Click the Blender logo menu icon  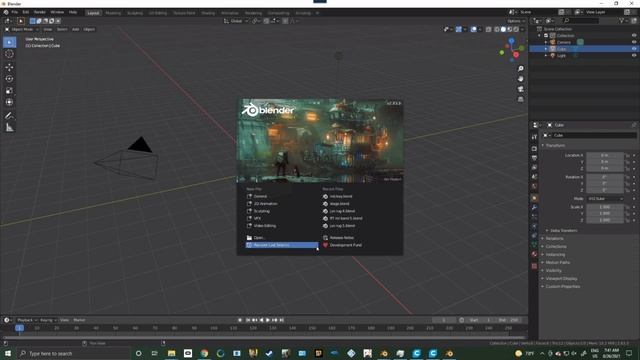6,12
